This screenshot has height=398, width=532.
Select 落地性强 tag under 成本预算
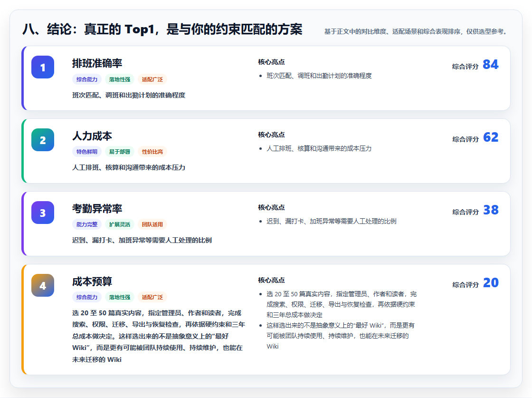tap(119, 297)
